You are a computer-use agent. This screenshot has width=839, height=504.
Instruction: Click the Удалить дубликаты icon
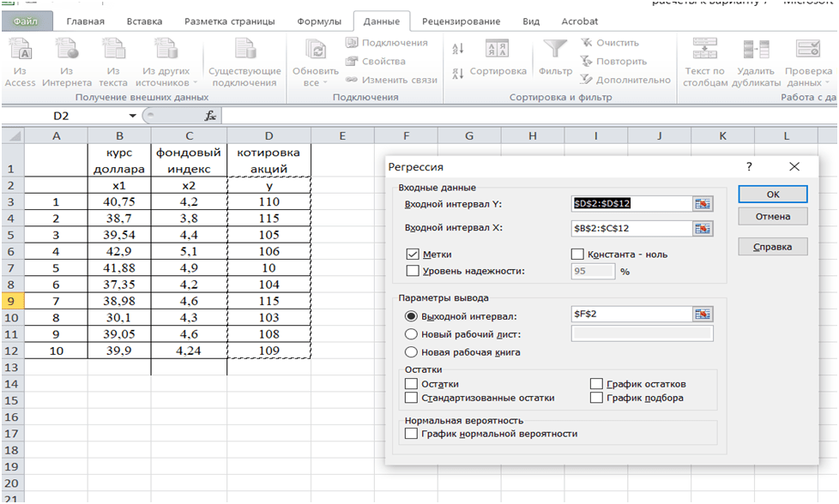click(756, 49)
